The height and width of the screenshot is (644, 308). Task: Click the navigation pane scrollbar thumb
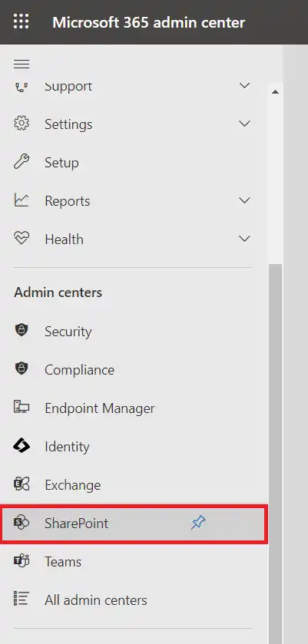275,452
